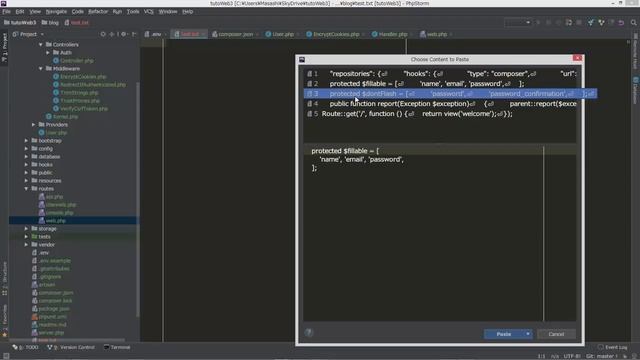The height and width of the screenshot is (360, 640).
Task: Collapse the Controllers folder
Action: pos(41,44)
